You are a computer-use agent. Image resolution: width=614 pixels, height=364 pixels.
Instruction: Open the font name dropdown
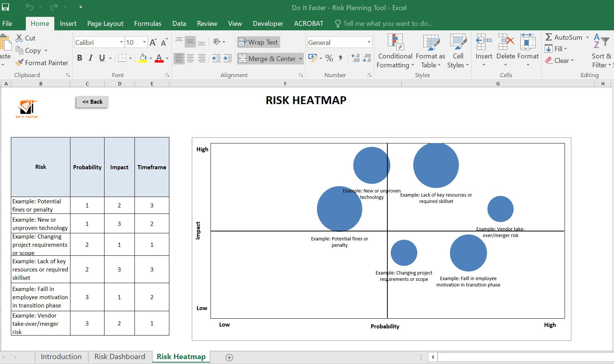(121, 42)
